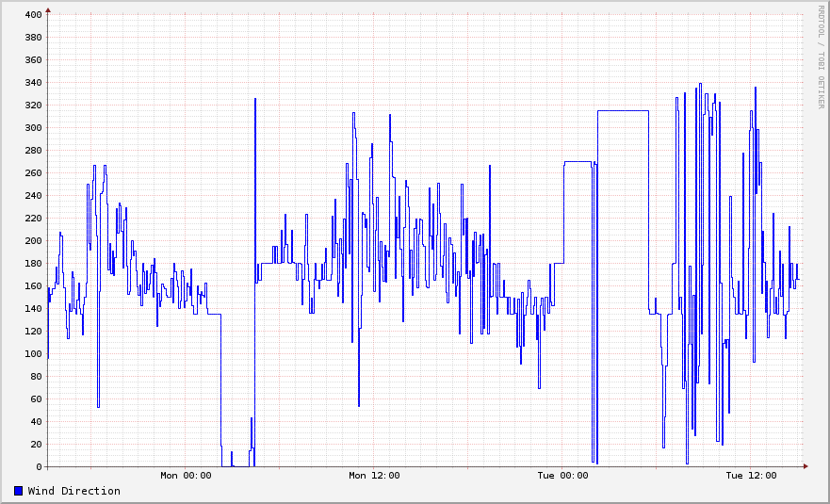Click the 280 value on the Y axis
The image size is (830, 504).
click(x=33, y=151)
